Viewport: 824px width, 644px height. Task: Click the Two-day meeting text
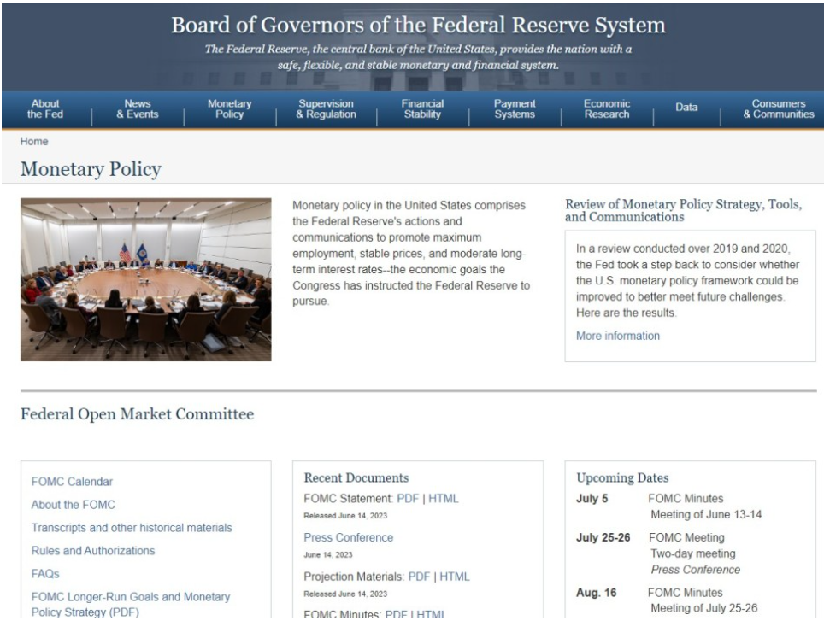(x=693, y=553)
